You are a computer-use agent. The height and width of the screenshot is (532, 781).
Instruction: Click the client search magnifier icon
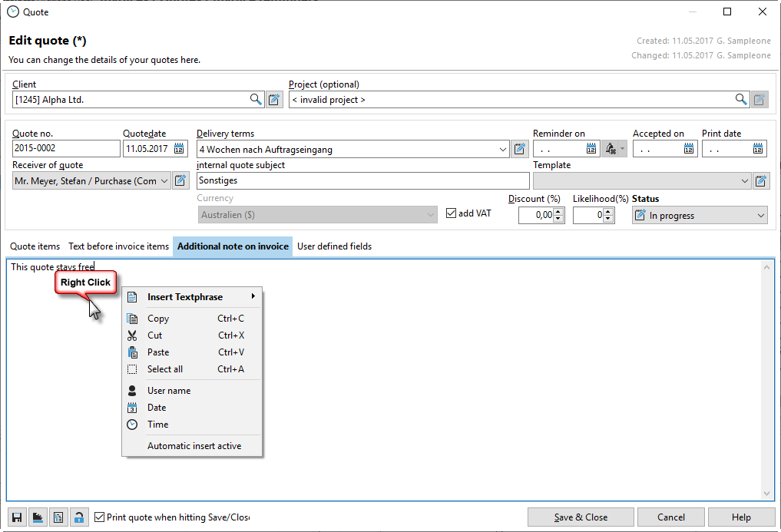click(x=256, y=99)
